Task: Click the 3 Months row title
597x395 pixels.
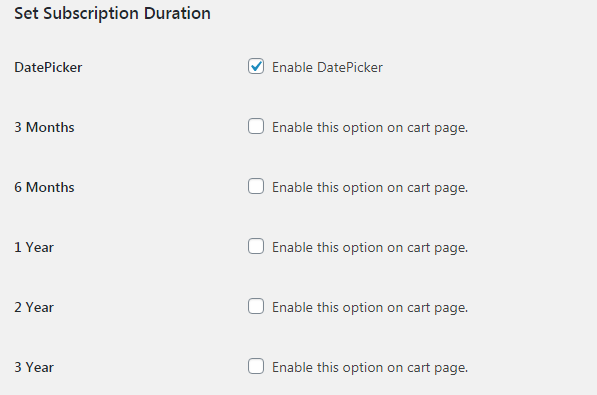Action: point(44,127)
